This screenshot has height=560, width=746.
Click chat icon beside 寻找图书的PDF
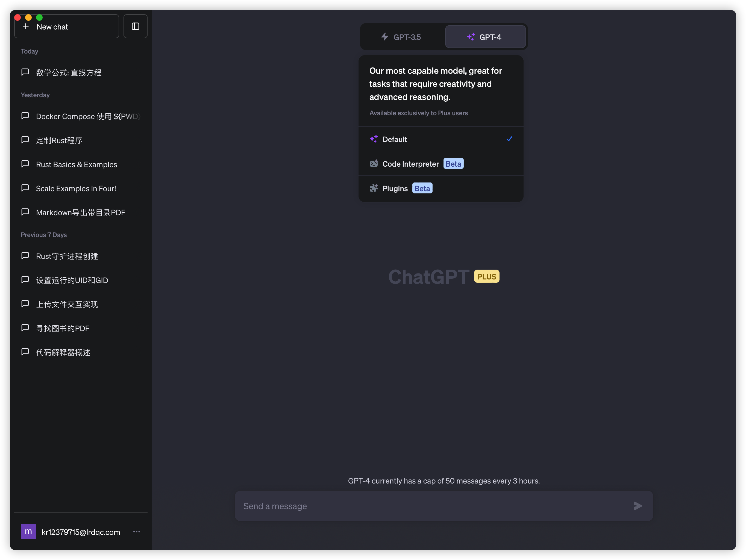pos(25,328)
